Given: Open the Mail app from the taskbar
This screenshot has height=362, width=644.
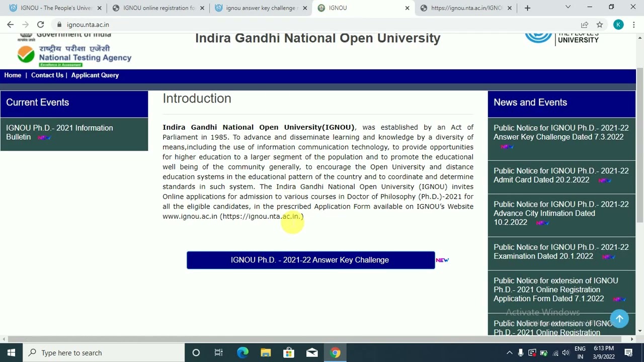Looking at the screenshot, I should [x=312, y=353].
